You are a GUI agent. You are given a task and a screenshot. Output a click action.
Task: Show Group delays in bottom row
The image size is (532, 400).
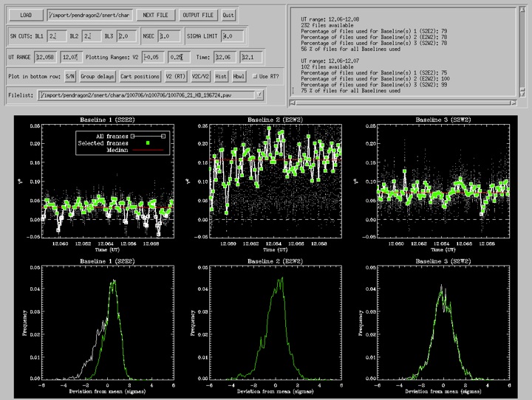click(x=97, y=76)
